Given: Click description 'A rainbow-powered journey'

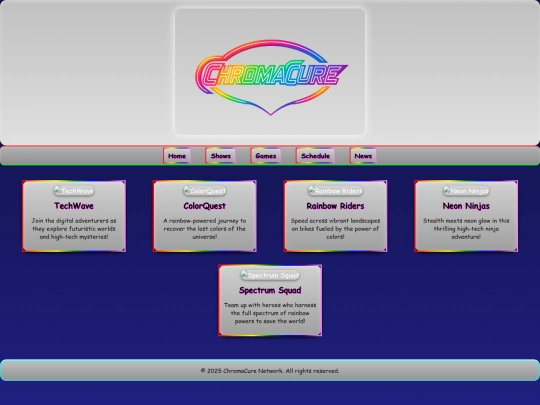Looking at the screenshot, I should pyautogui.click(x=205, y=229).
